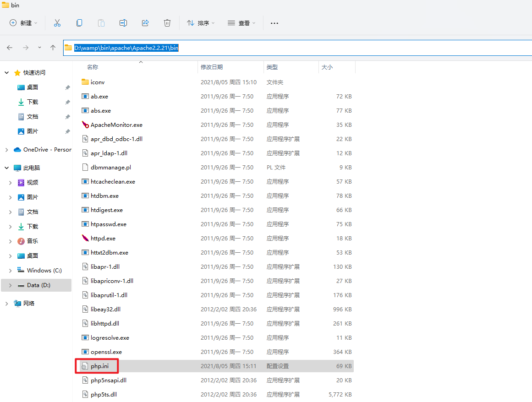
Task: Open the View (查看) dropdown
Action: [x=241, y=23]
